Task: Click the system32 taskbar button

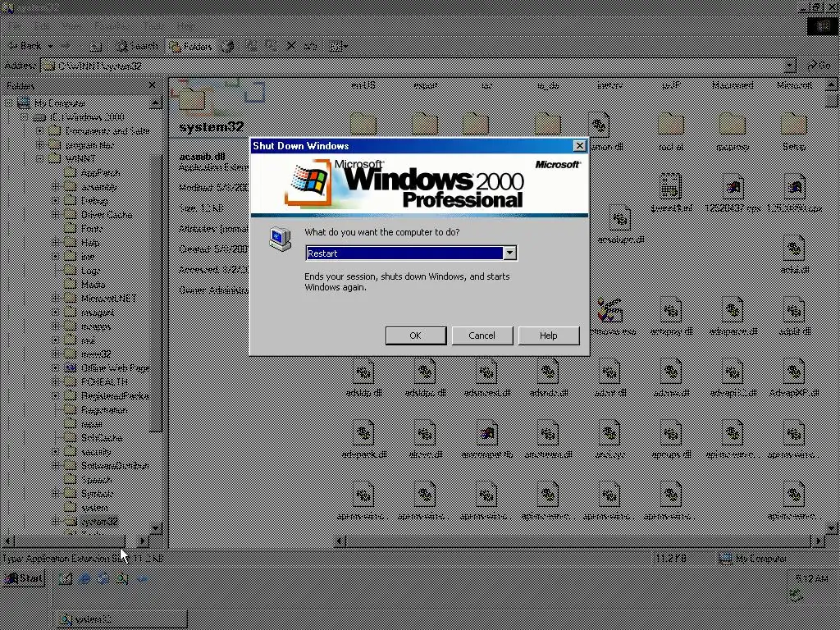Action: (121, 619)
